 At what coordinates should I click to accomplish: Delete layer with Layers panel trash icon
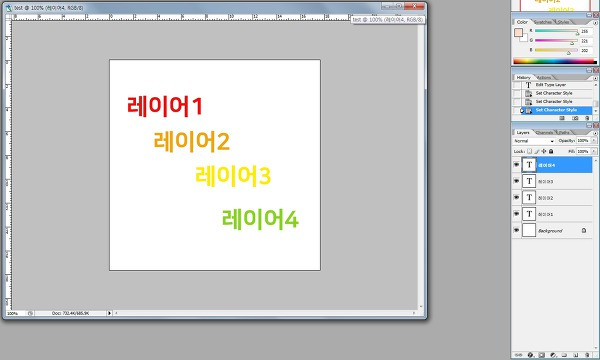587,355
